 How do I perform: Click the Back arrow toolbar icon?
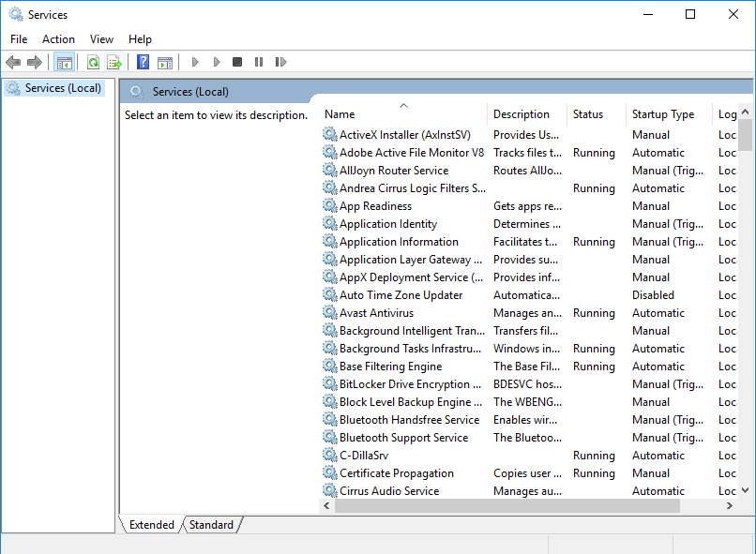(x=13, y=62)
